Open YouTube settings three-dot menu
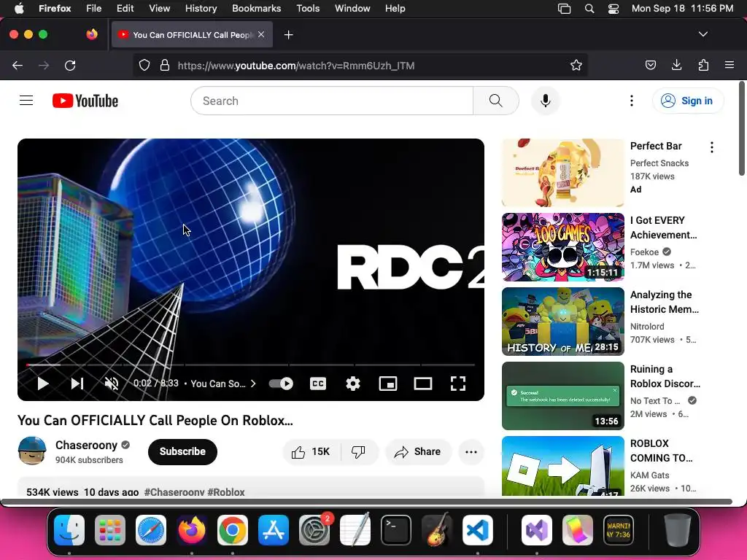 tap(632, 101)
